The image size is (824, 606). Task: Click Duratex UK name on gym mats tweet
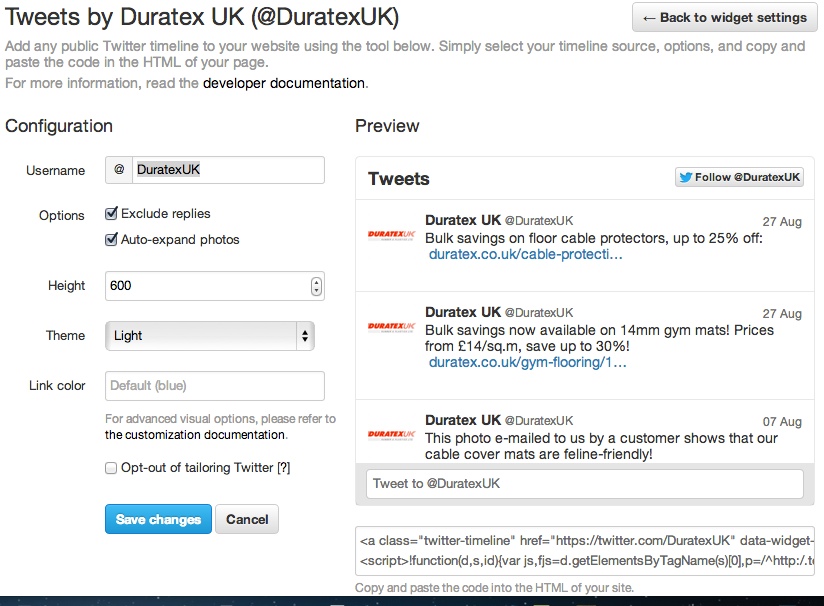pos(463,312)
